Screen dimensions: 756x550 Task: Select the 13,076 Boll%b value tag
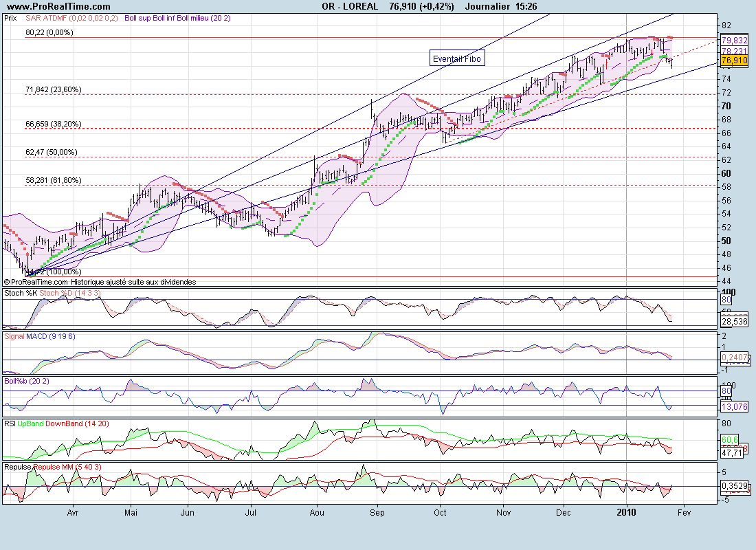[734, 407]
